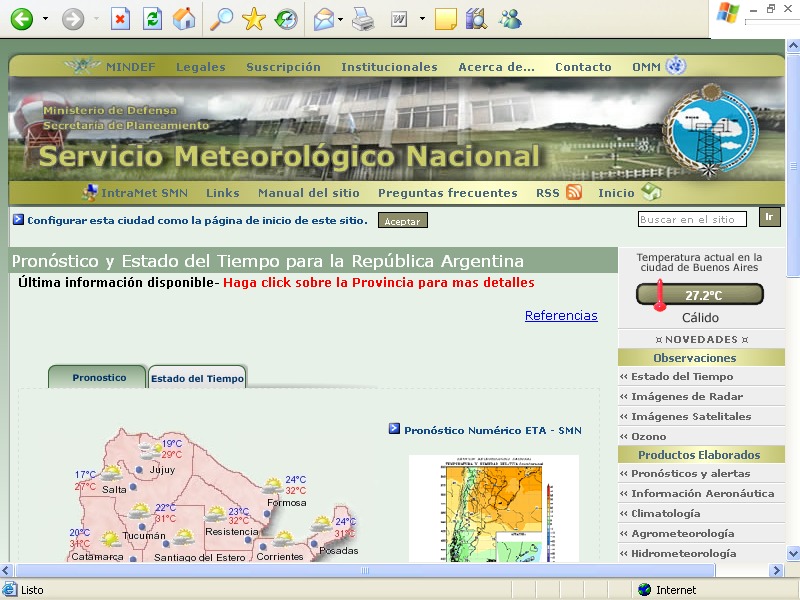Click the Aceptar button
800x600 pixels.
[x=403, y=220]
